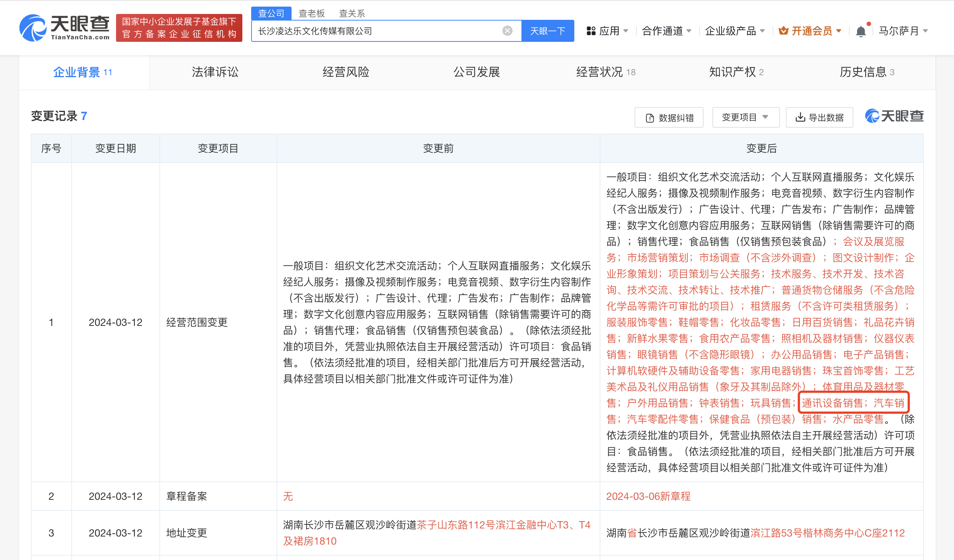Expand the 变更项目 filter dropdown
The width and height of the screenshot is (954, 560).
coord(745,117)
